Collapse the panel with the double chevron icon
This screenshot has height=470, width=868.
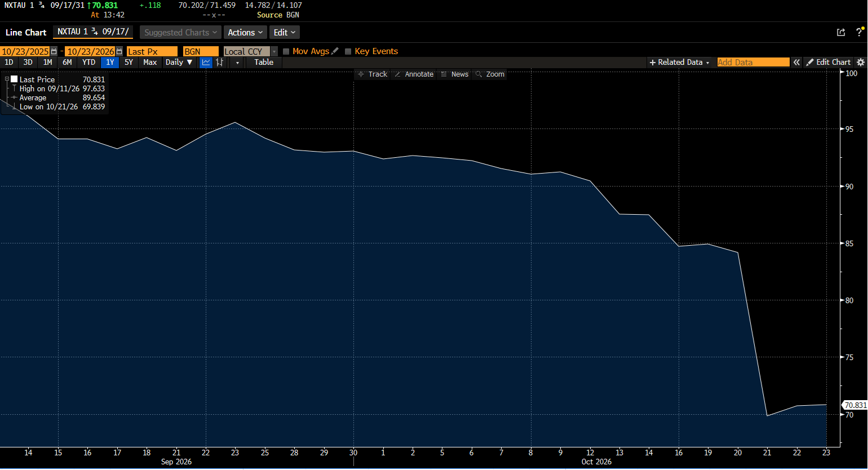pos(796,63)
